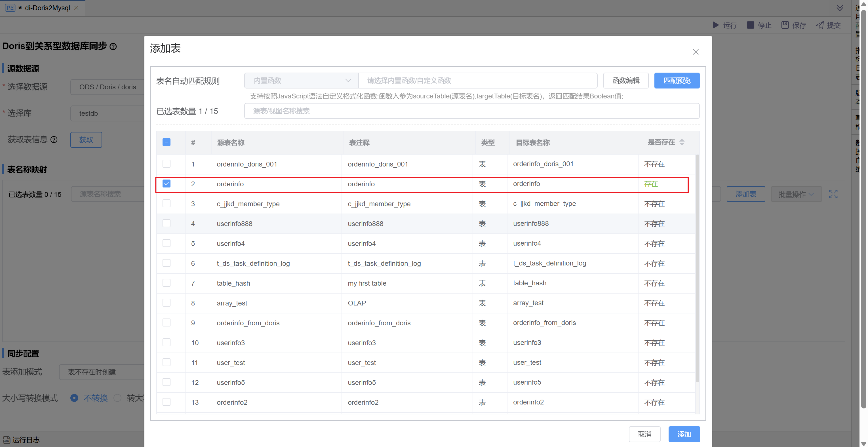Expand the top-right collapse chevron
868x447 pixels.
tap(840, 8)
